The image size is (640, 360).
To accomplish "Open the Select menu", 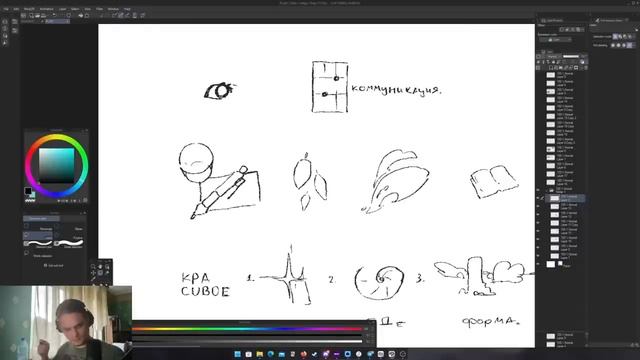I will click(75, 9).
